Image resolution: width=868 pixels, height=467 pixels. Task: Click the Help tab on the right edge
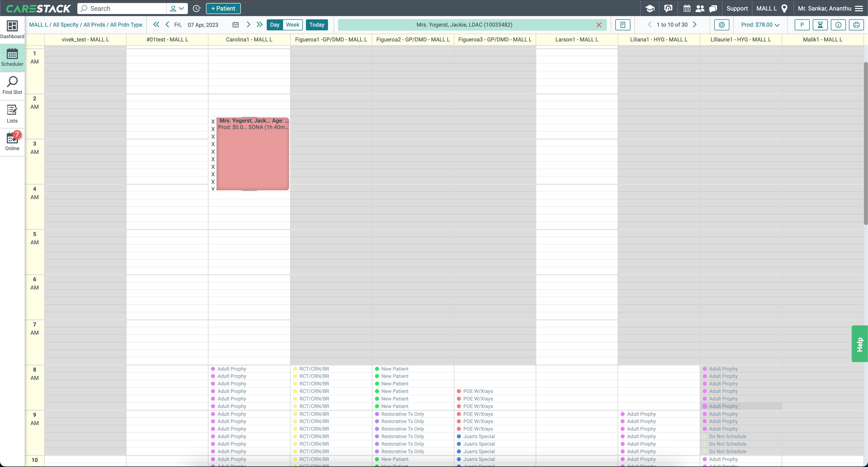[x=859, y=344]
